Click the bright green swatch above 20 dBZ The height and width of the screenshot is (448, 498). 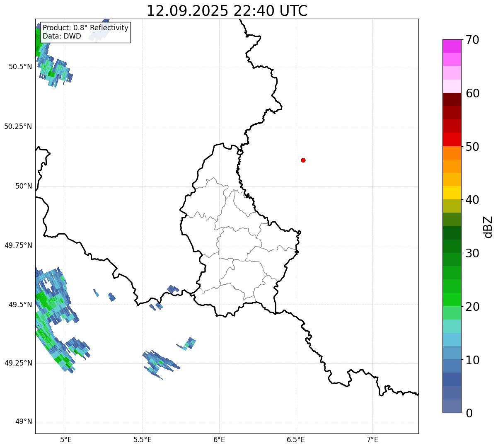[452, 300]
